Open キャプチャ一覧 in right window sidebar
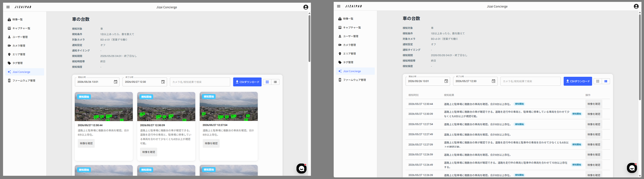 (x=355, y=27)
